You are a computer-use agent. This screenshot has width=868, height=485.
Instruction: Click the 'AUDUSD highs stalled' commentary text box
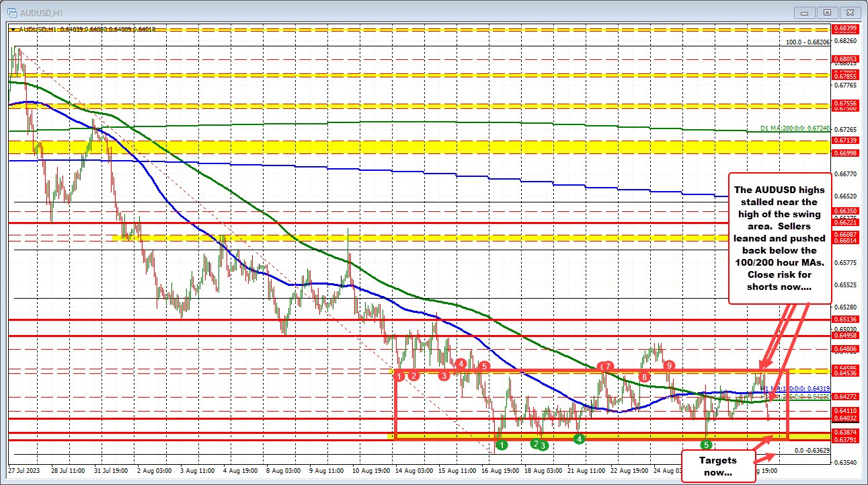click(781, 239)
